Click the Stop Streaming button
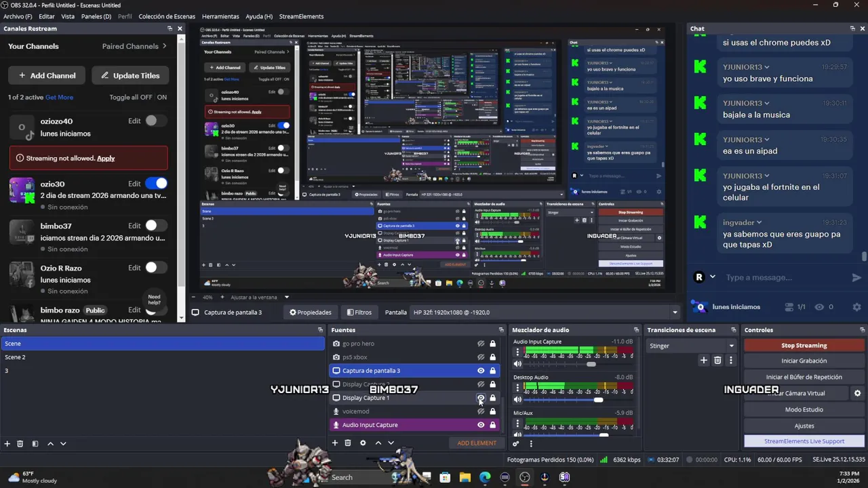Image resolution: width=868 pixels, height=488 pixels. point(804,345)
